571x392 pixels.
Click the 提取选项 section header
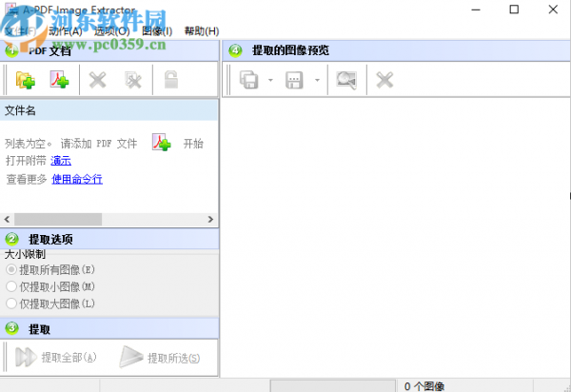[109, 239]
